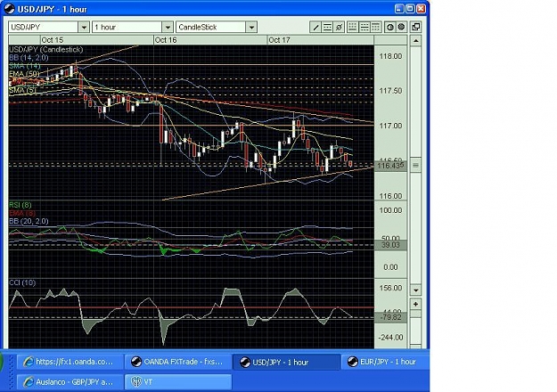Click the Oct 15 date header

52,40
